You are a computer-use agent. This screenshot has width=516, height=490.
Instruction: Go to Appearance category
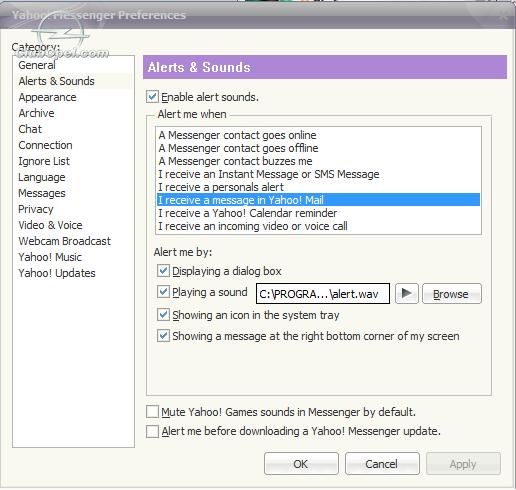47,97
